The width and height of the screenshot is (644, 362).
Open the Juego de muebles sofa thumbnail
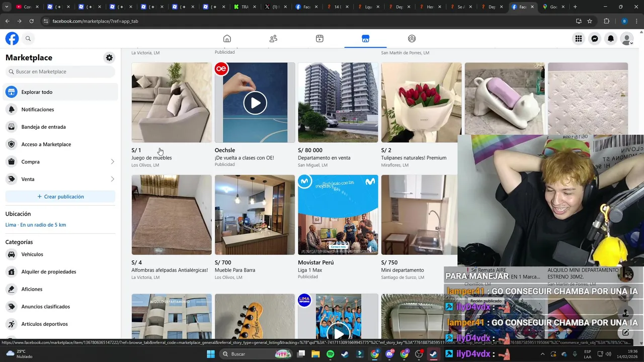(x=172, y=103)
